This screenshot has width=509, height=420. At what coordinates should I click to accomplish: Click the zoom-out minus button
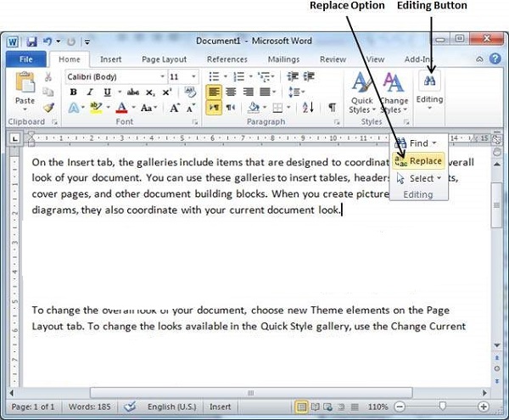[x=400, y=406]
